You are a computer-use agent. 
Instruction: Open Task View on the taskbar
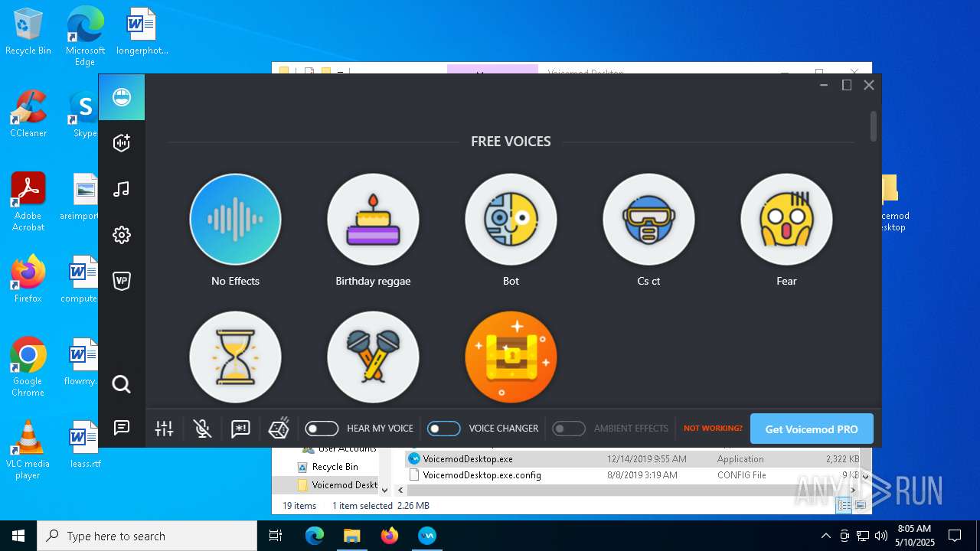pos(276,536)
